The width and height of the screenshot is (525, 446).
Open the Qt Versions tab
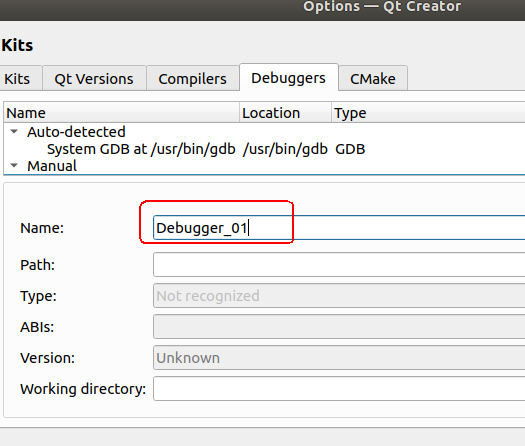(94, 79)
